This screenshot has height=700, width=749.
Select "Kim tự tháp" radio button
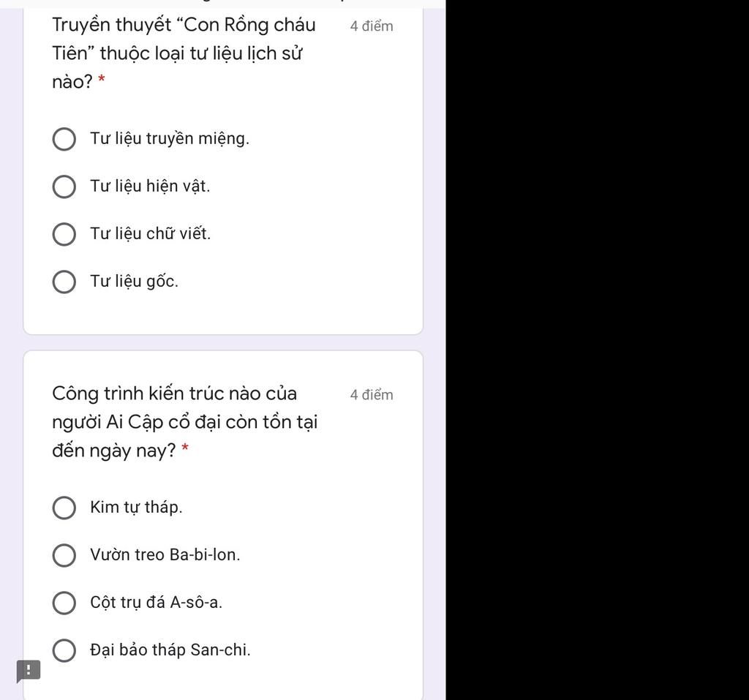(64, 508)
